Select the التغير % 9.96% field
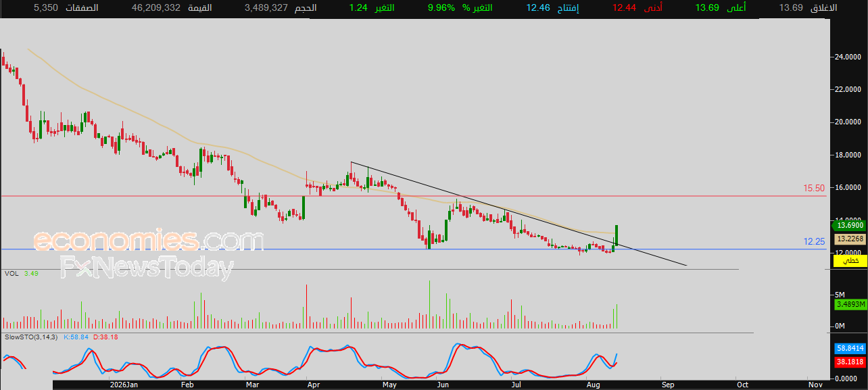This screenshot has height=390, width=868. tap(460, 8)
